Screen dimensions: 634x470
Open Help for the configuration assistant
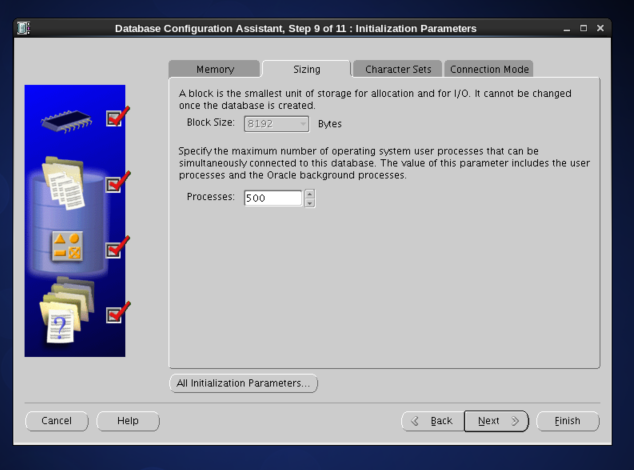128,421
